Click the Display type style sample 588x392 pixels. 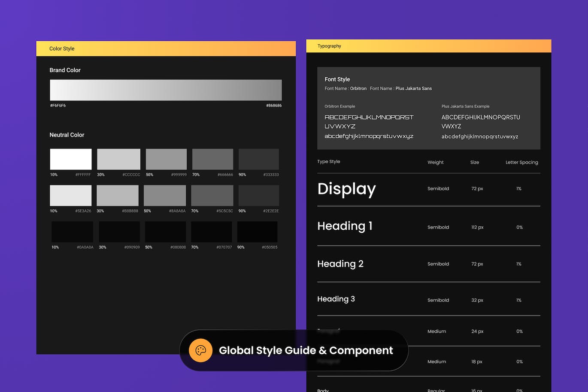pos(346,189)
